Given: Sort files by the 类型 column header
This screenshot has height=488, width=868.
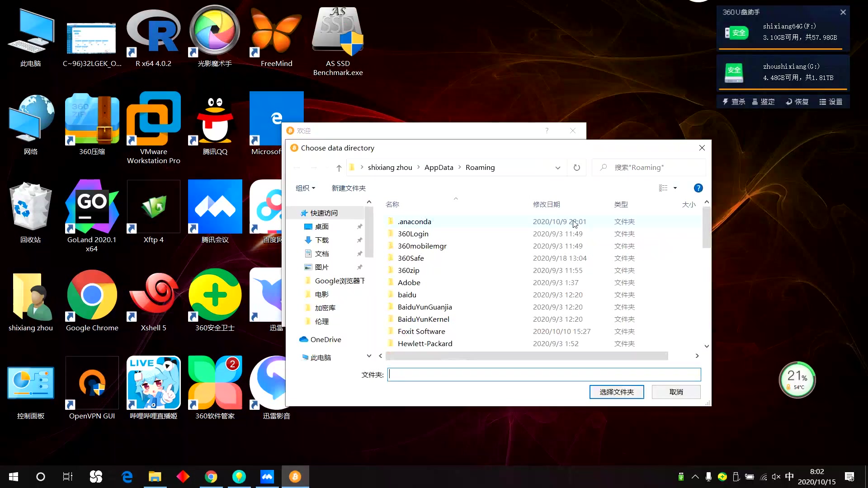Looking at the screenshot, I should pos(621,204).
